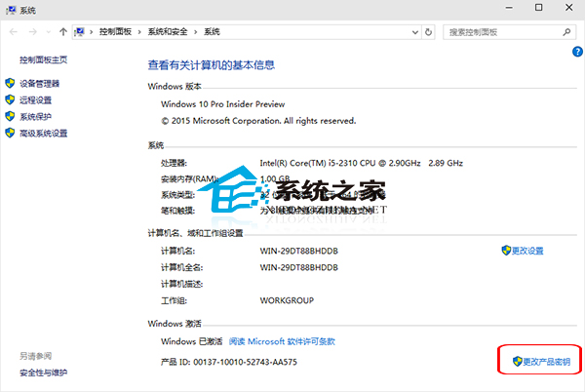Click 查看有关计算机的基本信息 heading
Image resolution: width=585 pixels, height=392 pixels.
[212, 65]
